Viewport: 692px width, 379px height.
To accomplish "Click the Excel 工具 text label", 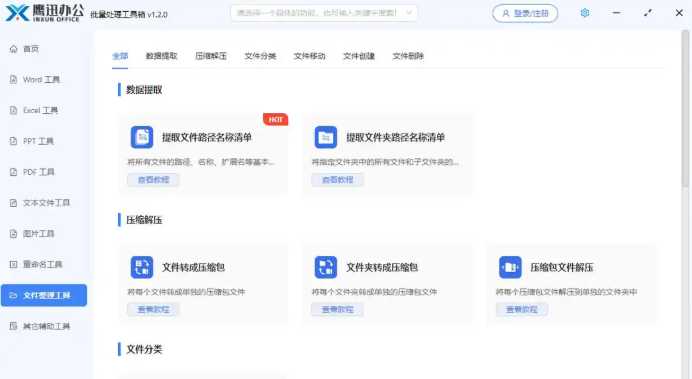I will tap(40, 110).
